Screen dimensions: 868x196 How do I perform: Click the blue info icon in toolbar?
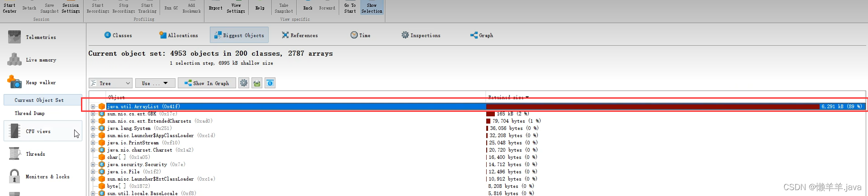pos(270,83)
